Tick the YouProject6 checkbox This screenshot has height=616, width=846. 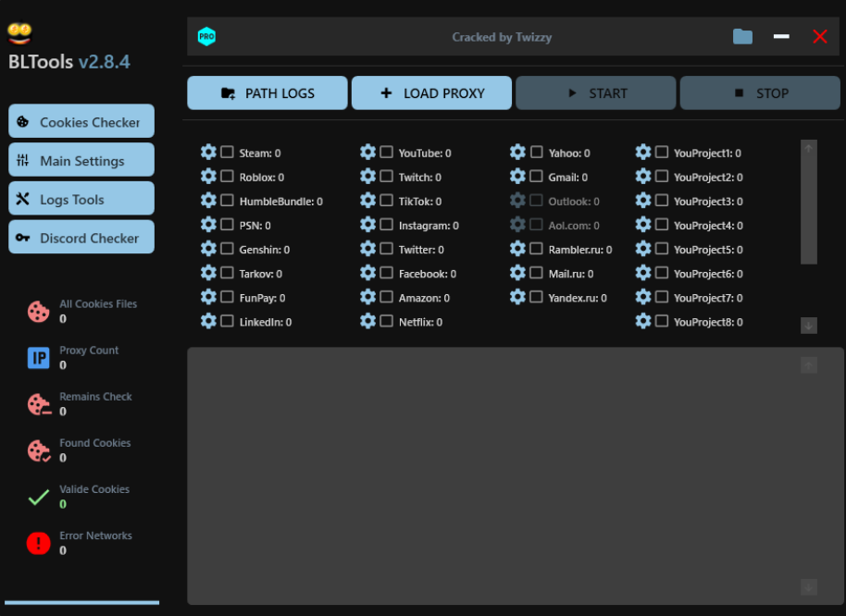(662, 273)
